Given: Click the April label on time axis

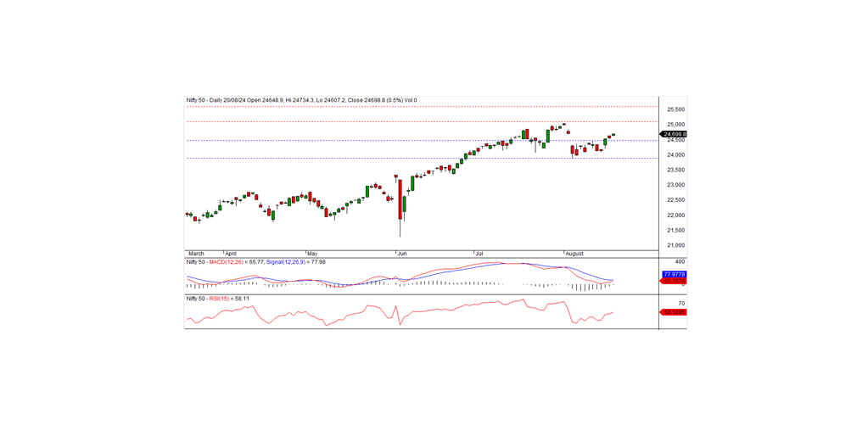Looking at the screenshot, I should (230, 254).
